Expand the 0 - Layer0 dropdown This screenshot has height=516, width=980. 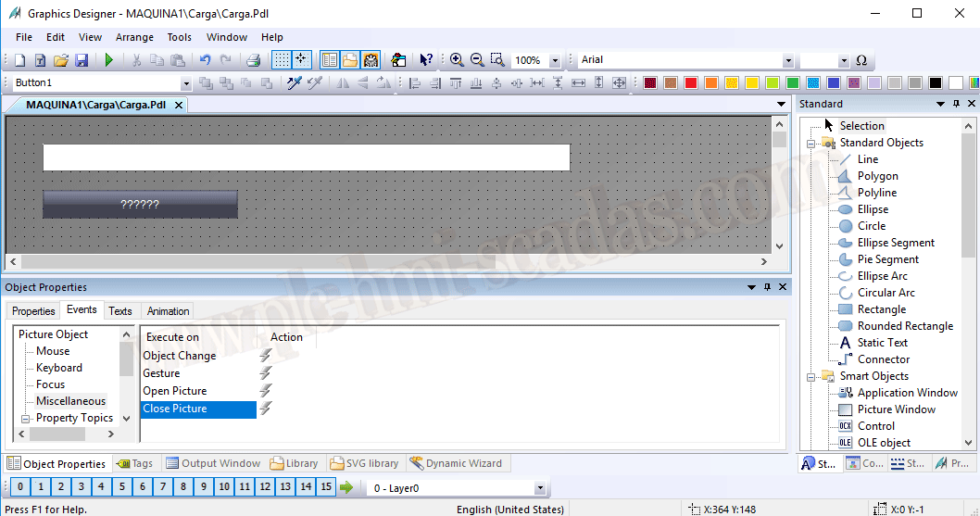pos(540,488)
